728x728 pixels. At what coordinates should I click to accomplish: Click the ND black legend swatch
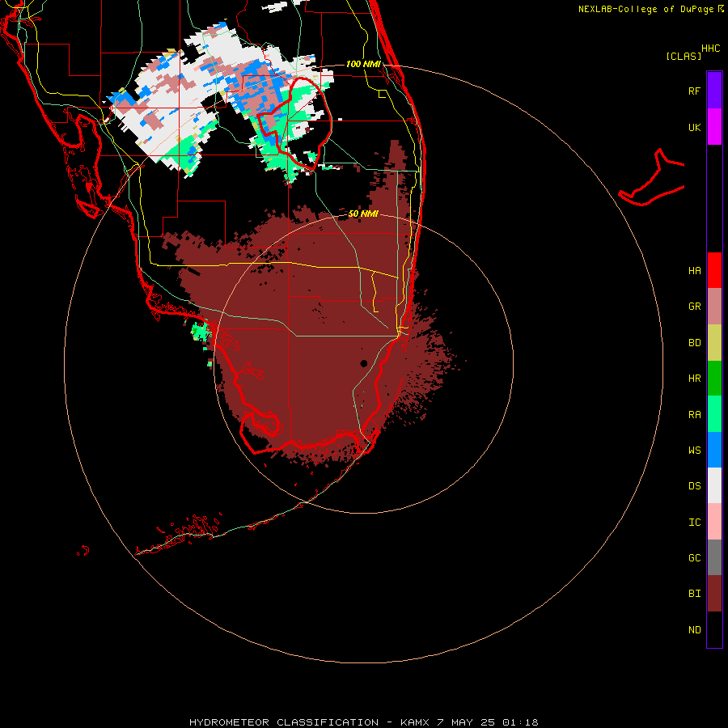click(x=714, y=629)
